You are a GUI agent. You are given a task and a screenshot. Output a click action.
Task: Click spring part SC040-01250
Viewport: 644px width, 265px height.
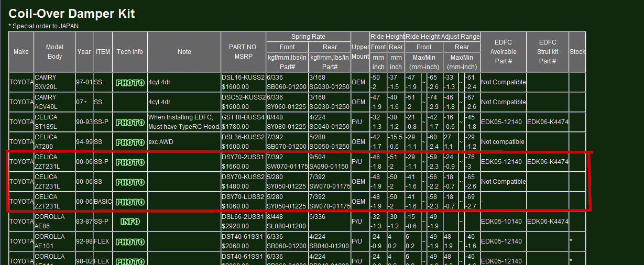click(x=329, y=127)
